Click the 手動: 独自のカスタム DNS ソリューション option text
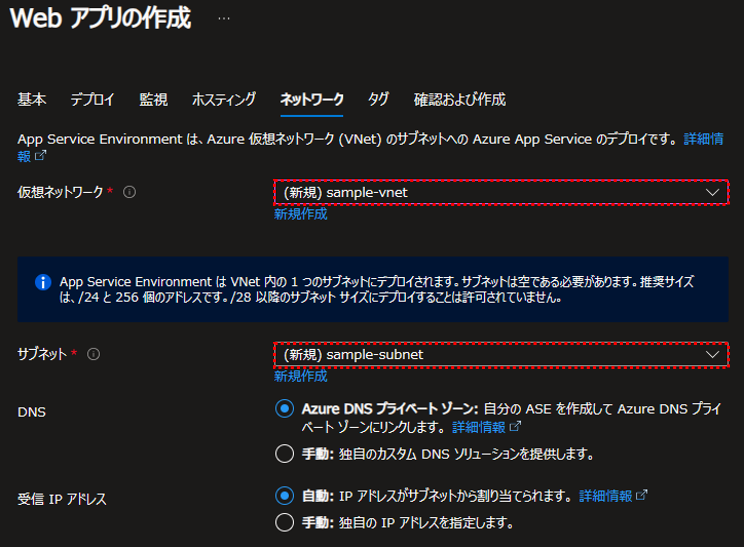 (x=448, y=454)
